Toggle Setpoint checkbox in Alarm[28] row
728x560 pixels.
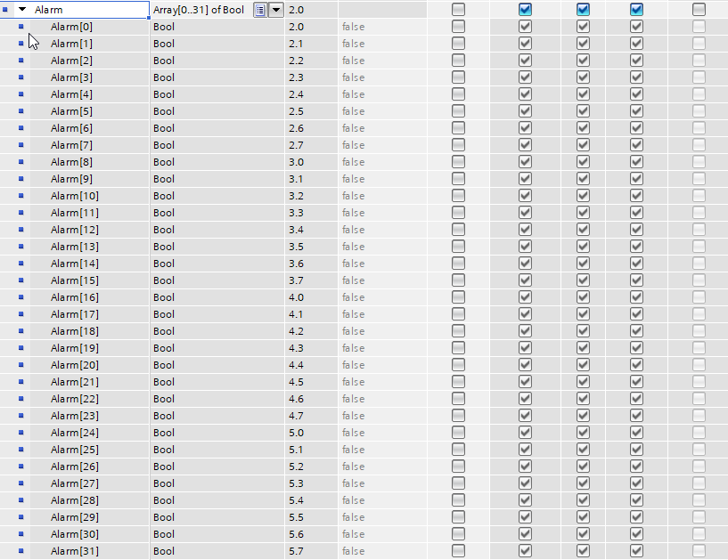tap(699, 500)
